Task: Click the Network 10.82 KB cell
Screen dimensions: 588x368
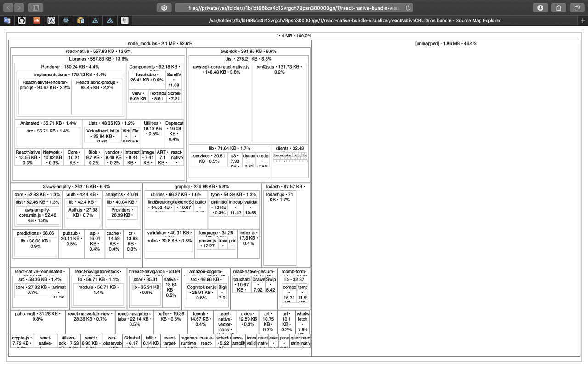Action: tap(51, 157)
